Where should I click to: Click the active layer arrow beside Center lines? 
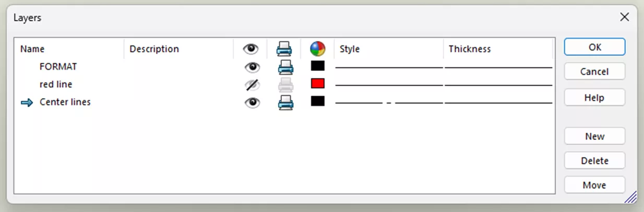click(x=27, y=103)
